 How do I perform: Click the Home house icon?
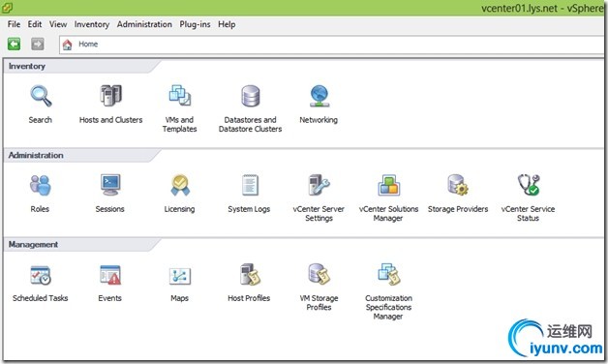click(68, 45)
